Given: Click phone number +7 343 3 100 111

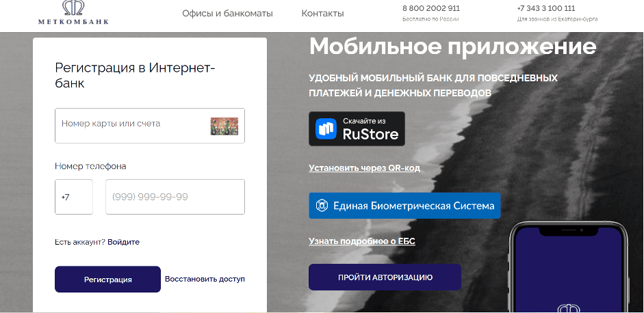Looking at the screenshot, I should coord(546,8).
